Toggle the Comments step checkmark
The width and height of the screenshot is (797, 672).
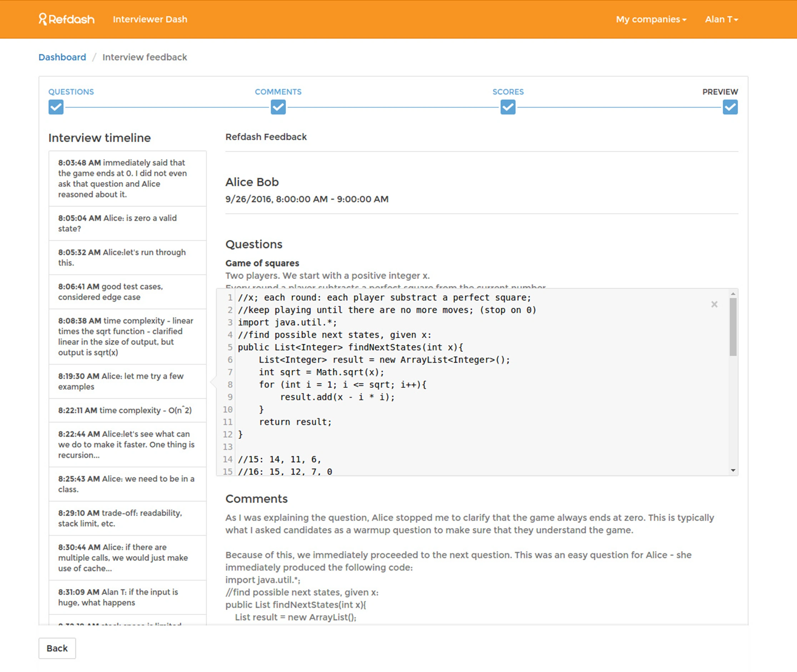(278, 107)
